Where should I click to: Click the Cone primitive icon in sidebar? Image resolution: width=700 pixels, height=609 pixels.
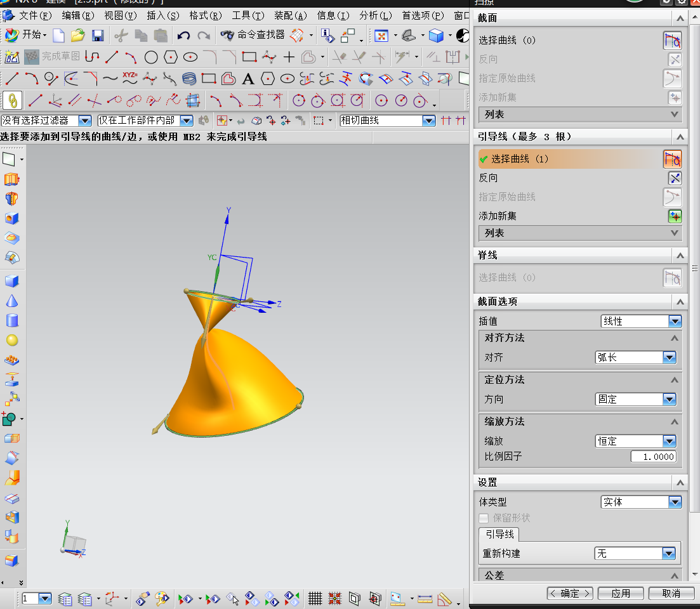click(x=11, y=301)
